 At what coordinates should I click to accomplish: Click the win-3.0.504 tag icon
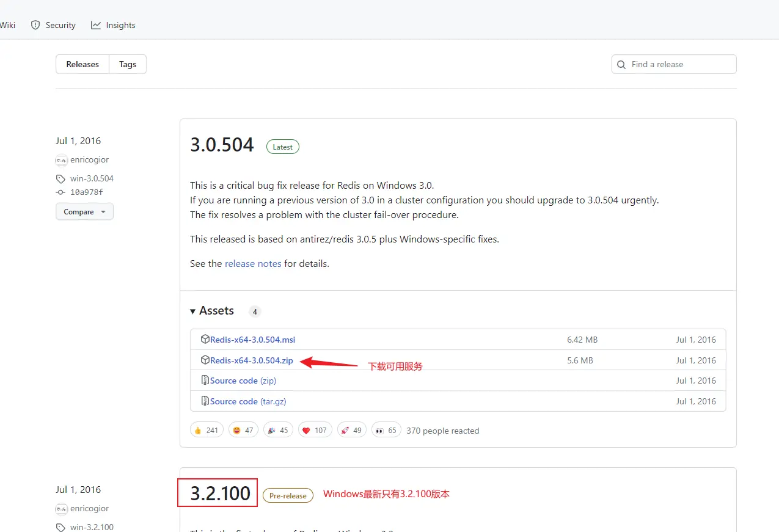[60, 179]
